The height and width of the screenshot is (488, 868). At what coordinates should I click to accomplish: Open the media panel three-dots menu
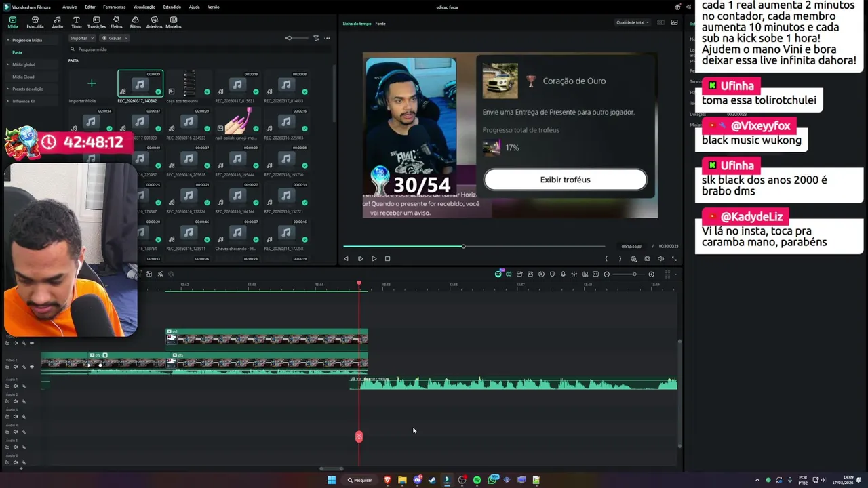(327, 38)
